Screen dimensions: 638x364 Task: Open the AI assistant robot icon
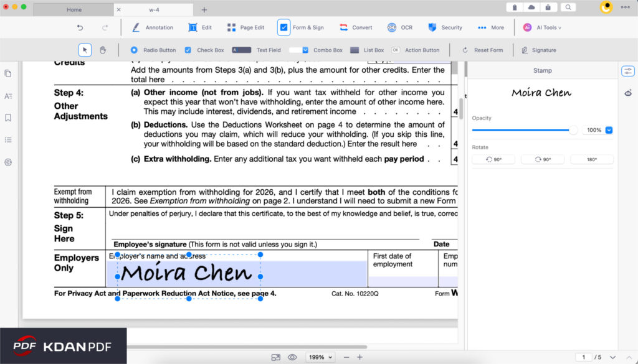coord(628,92)
